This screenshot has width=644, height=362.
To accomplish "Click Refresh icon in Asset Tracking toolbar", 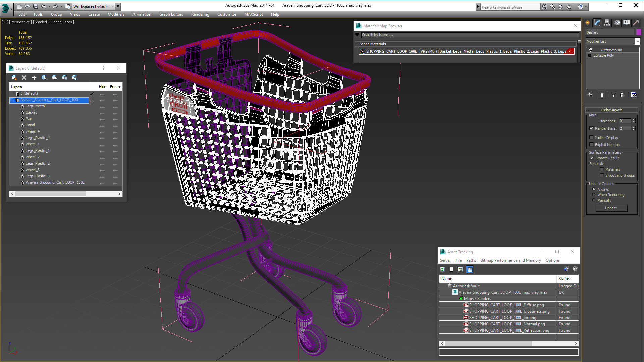I will pos(442,269).
